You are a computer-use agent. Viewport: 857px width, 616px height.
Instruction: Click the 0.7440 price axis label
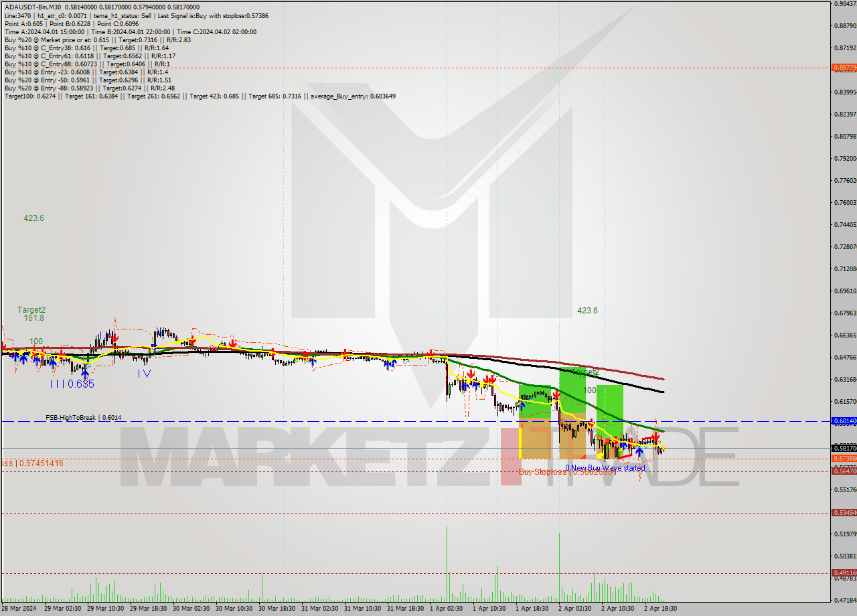pyautogui.click(x=845, y=224)
